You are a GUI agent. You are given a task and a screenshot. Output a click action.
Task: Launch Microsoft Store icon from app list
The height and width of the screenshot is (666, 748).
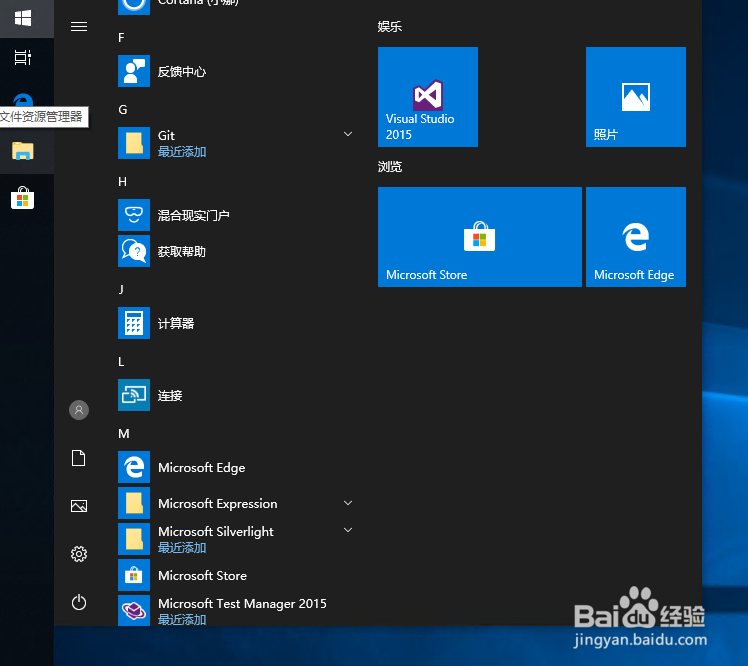(134, 575)
